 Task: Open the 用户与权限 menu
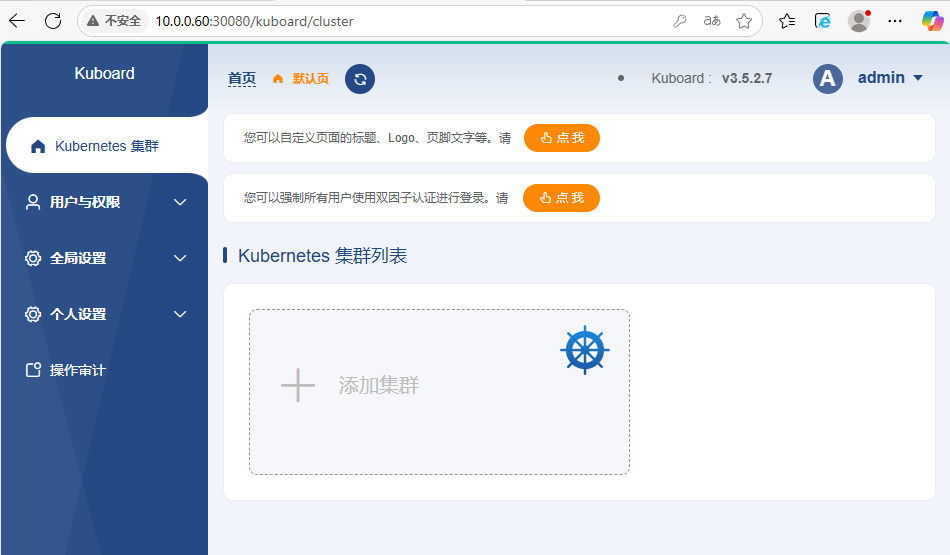107,202
